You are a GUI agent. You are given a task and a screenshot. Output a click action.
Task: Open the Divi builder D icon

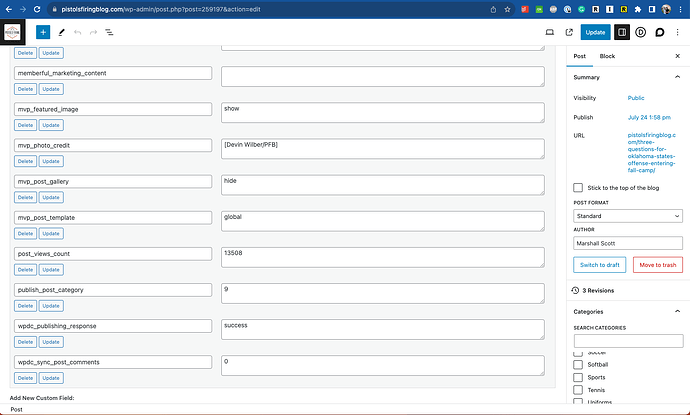point(641,32)
